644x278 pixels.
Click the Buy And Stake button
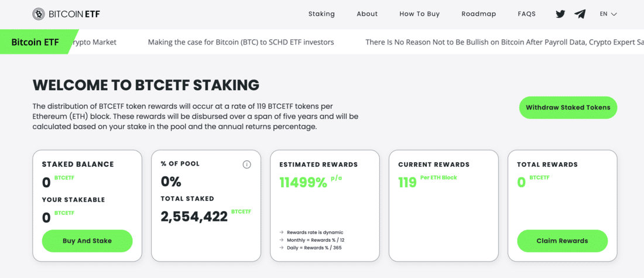(87, 241)
